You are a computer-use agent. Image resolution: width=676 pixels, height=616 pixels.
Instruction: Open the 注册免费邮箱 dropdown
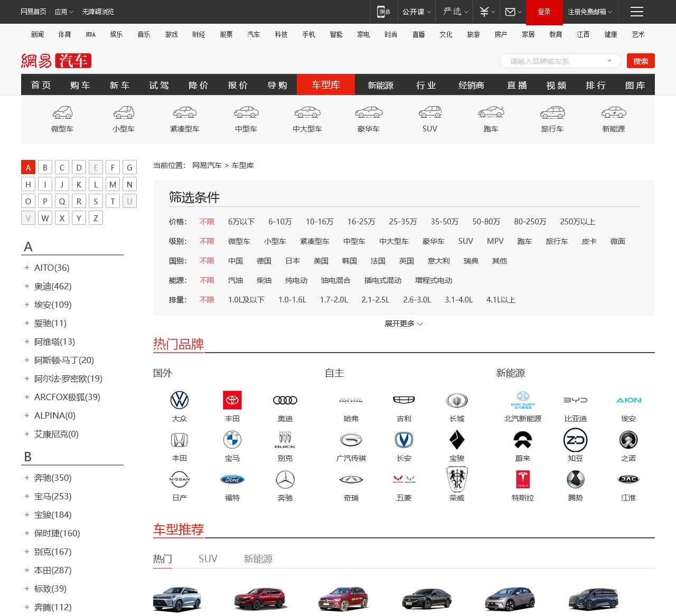click(590, 12)
